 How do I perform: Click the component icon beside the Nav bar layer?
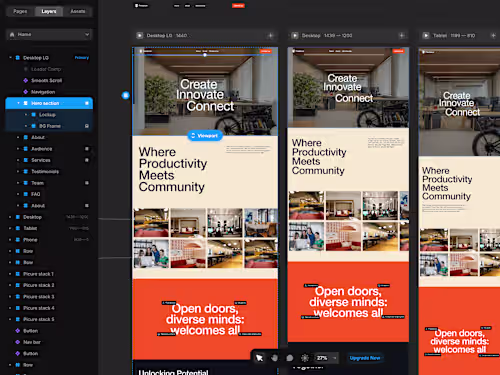18,342
